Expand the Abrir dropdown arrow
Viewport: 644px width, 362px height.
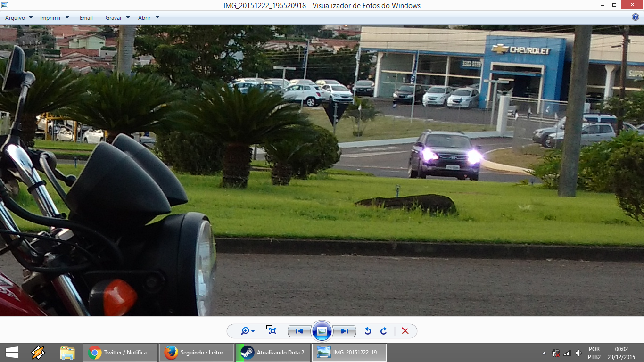point(157,17)
